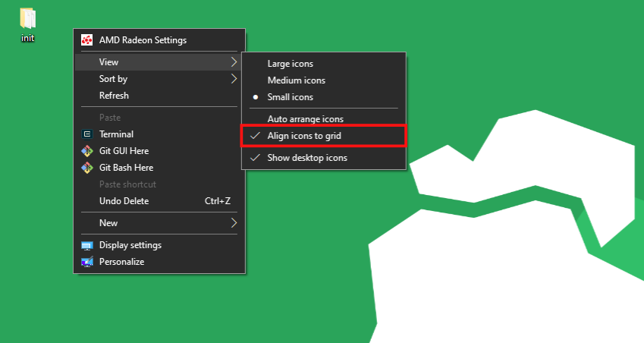Select the Large icons option
This screenshot has width=644, height=343.
pos(324,64)
